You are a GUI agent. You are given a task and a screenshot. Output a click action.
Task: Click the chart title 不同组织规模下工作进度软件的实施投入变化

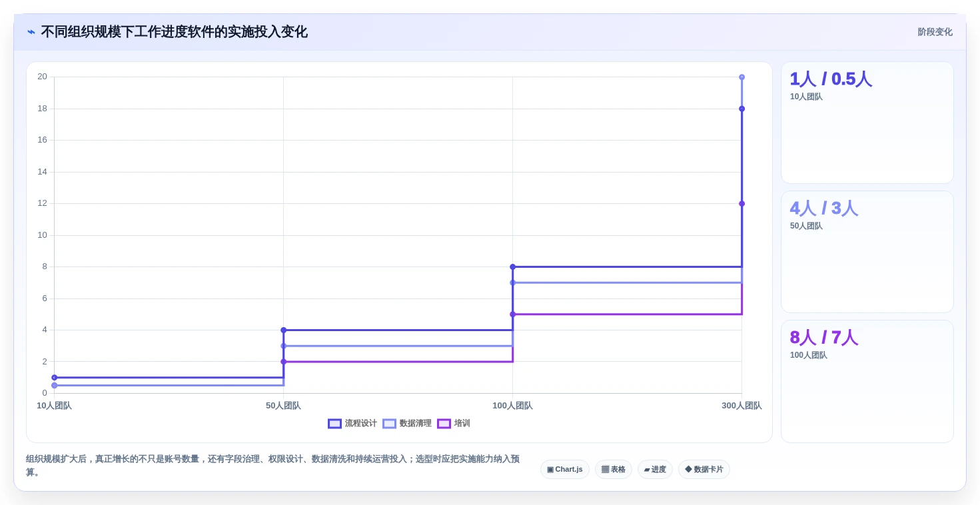(x=174, y=32)
